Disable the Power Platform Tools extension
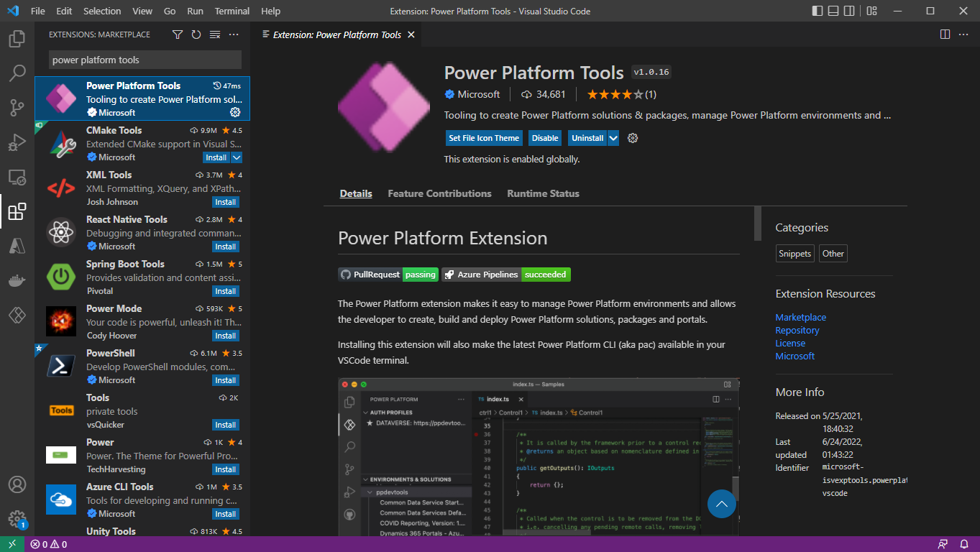 (x=544, y=138)
